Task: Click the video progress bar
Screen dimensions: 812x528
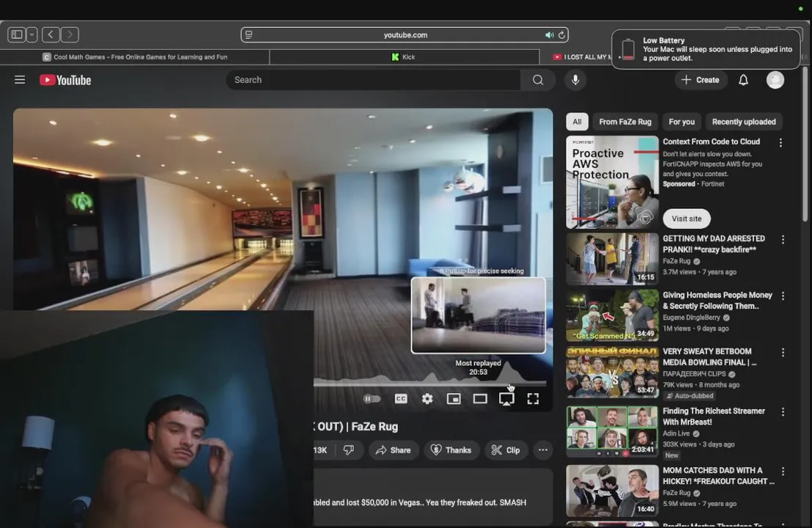Action: [430, 384]
